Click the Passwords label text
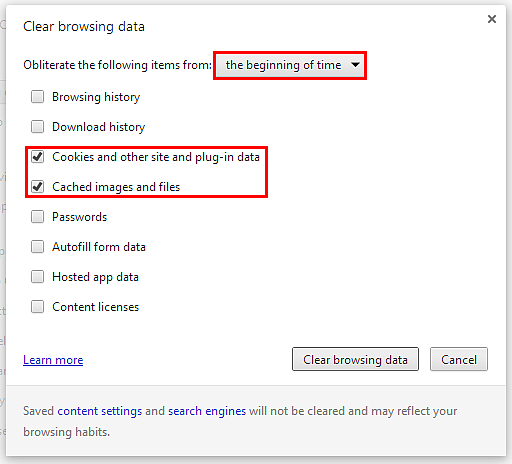This screenshot has width=512, height=464. pos(80,217)
